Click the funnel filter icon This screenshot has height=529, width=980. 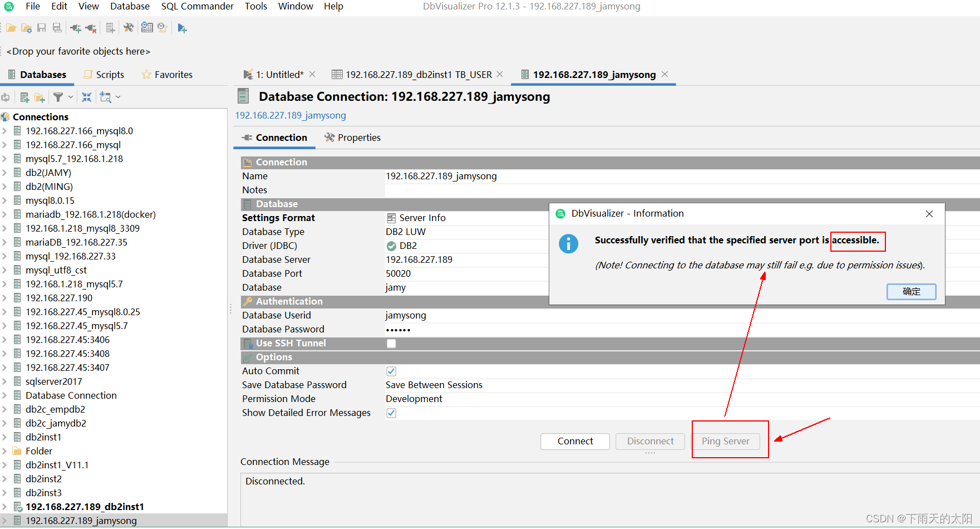(58, 97)
